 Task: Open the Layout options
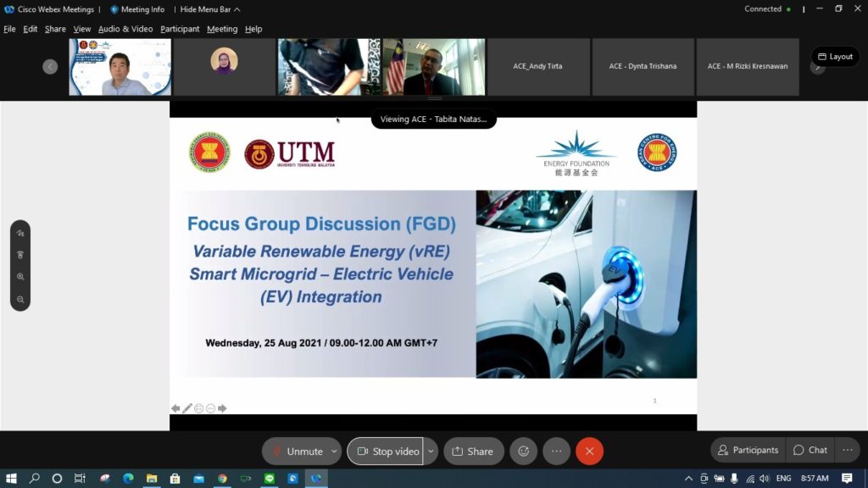835,57
